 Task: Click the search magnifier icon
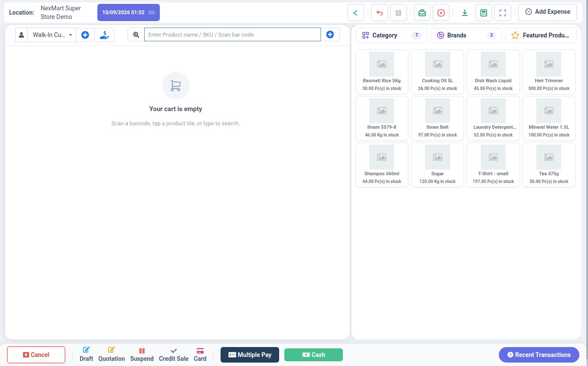pyautogui.click(x=136, y=35)
